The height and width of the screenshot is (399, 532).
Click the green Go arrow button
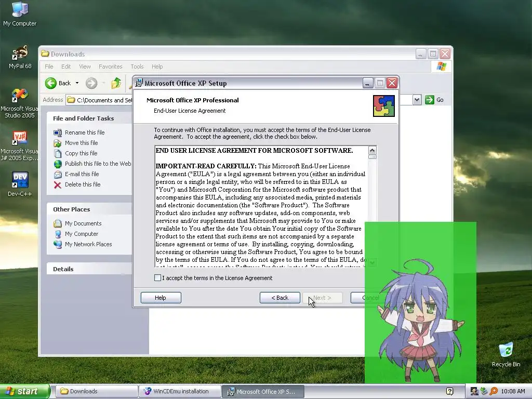point(430,100)
